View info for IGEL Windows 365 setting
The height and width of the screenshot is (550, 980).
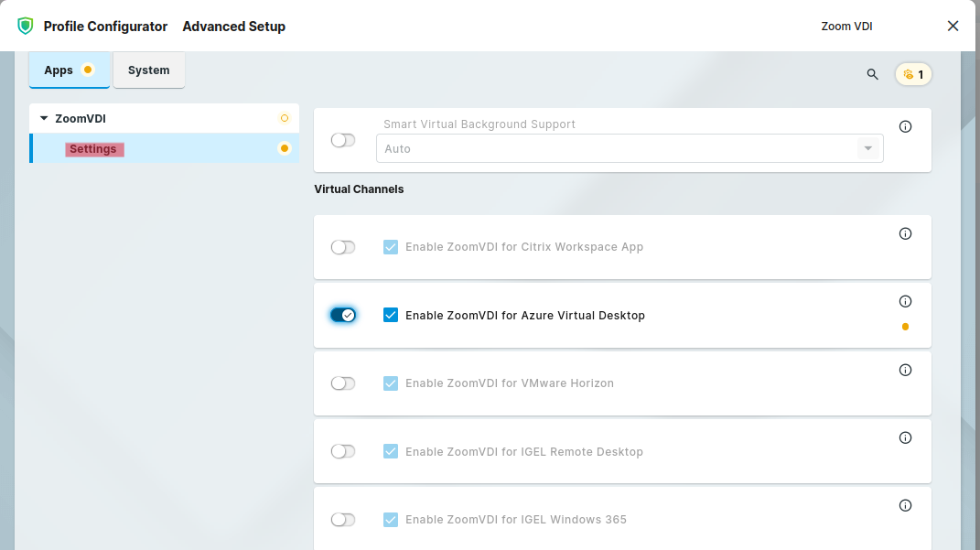905,505
